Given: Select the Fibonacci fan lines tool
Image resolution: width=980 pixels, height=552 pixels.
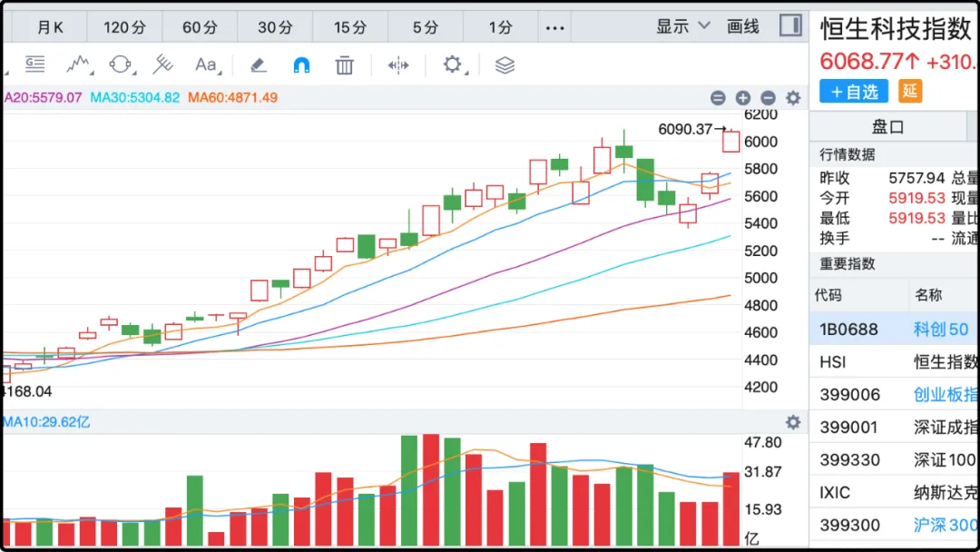Looking at the screenshot, I should click(162, 64).
